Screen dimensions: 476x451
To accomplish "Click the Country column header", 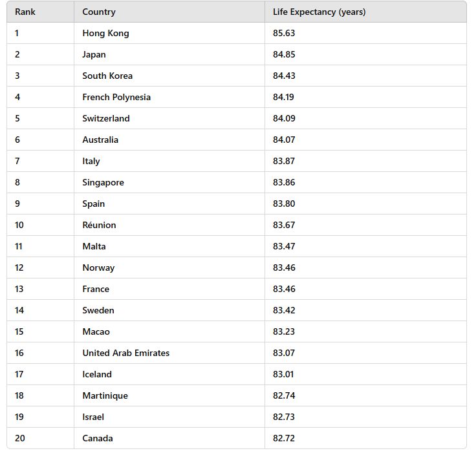I will 99,12.
